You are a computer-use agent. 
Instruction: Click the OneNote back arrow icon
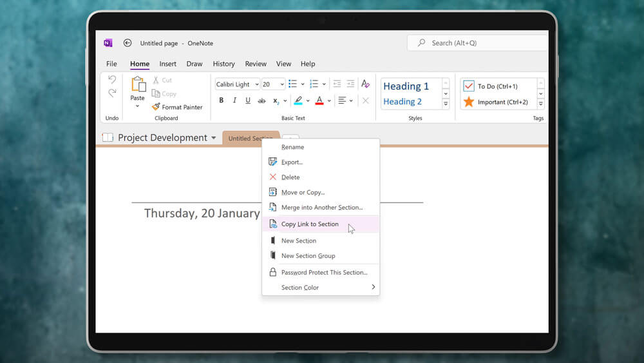tap(128, 43)
